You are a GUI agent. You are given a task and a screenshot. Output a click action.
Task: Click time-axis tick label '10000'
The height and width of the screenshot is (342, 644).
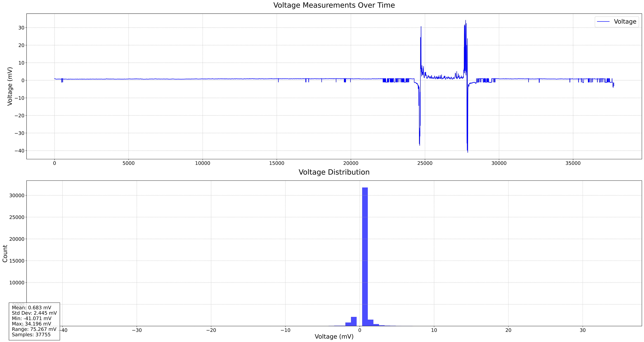202,163
